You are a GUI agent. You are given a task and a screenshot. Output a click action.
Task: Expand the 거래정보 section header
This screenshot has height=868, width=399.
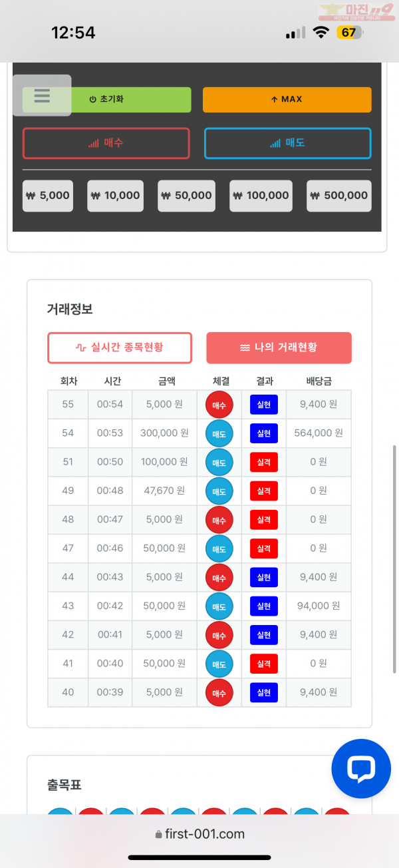coord(68,309)
